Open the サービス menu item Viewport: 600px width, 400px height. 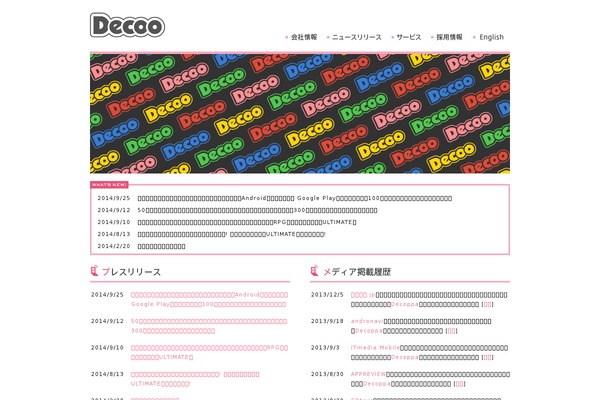pyautogui.click(x=408, y=37)
